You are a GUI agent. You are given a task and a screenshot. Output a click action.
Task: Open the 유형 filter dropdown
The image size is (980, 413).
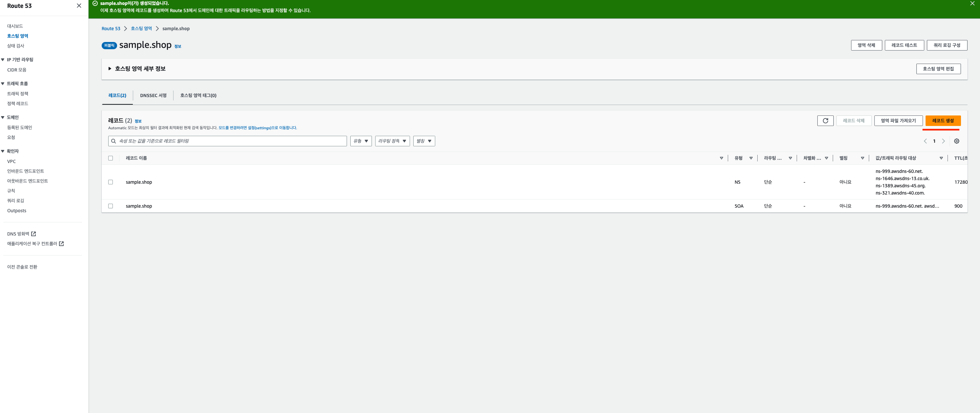361,141
